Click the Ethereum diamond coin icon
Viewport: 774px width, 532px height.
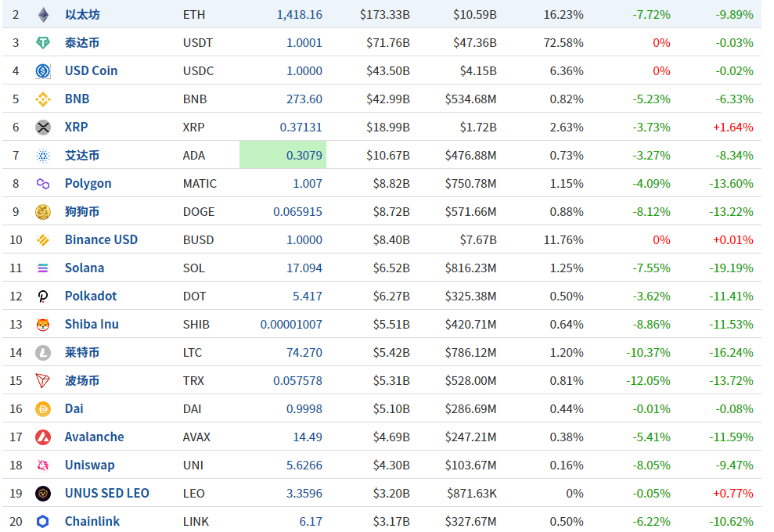click(43, 14)
